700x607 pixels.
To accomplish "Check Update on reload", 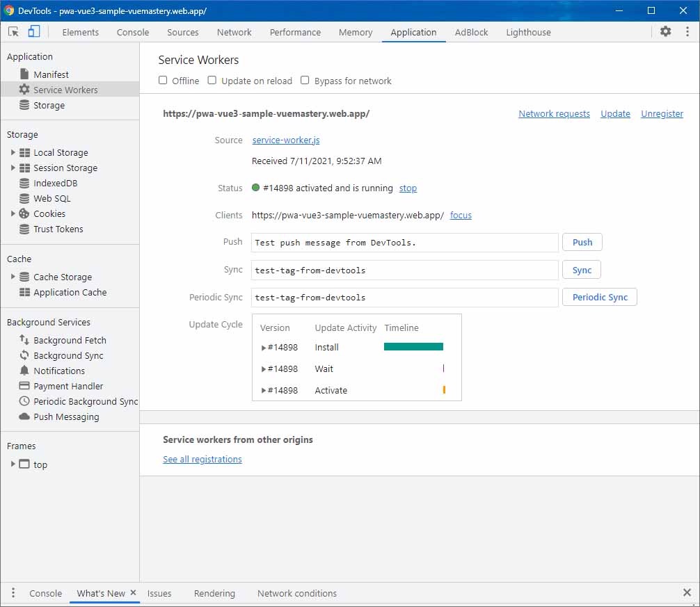I will pos(212,80).
